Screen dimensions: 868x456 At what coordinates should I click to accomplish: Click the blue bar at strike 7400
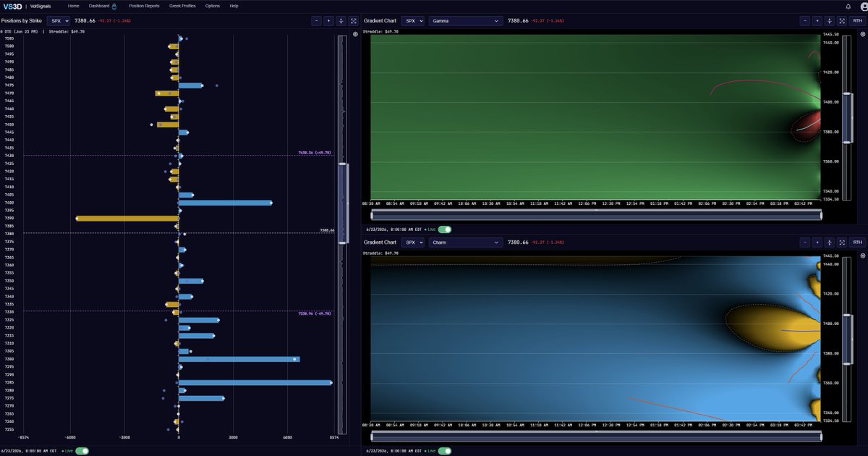[x=225, y=203]
